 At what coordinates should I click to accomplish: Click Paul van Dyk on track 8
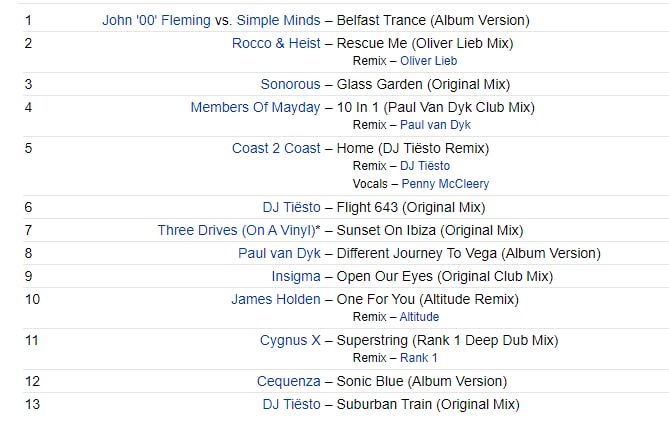click(x=279, y=253)
